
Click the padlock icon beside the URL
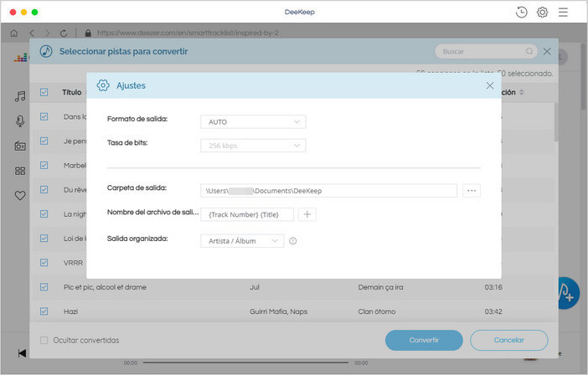(x=88, y=33)
